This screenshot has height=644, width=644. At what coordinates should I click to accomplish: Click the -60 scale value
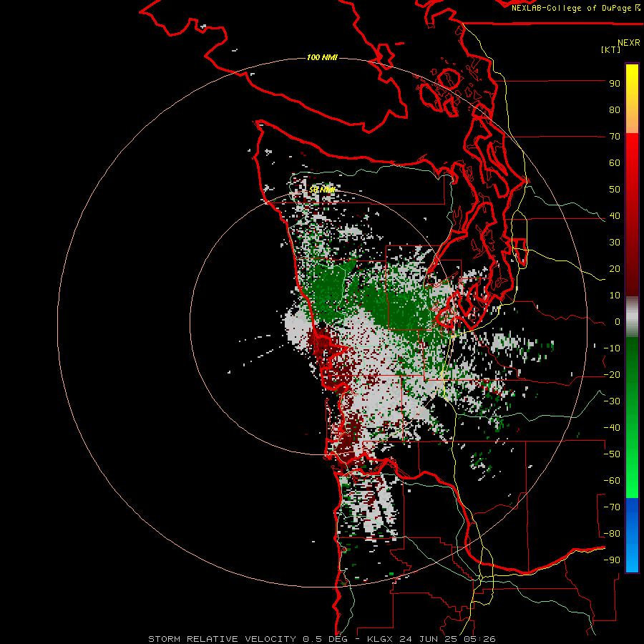coord(612,481)
